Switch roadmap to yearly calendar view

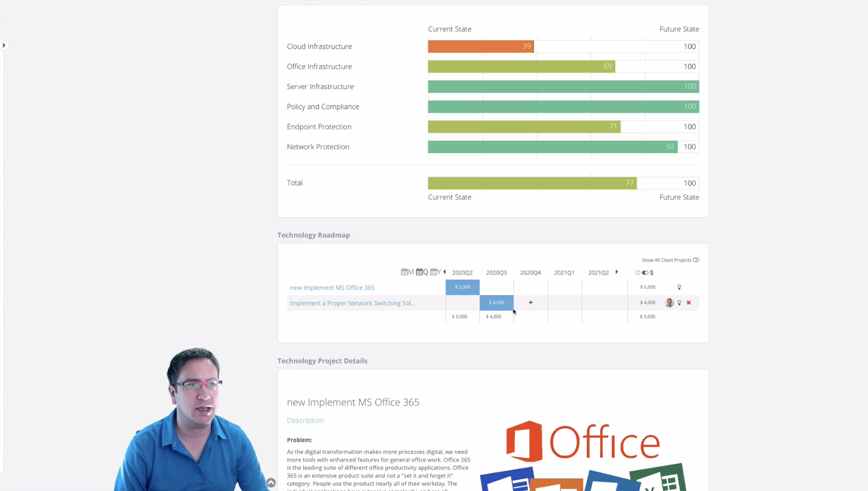tap(436, 272)
